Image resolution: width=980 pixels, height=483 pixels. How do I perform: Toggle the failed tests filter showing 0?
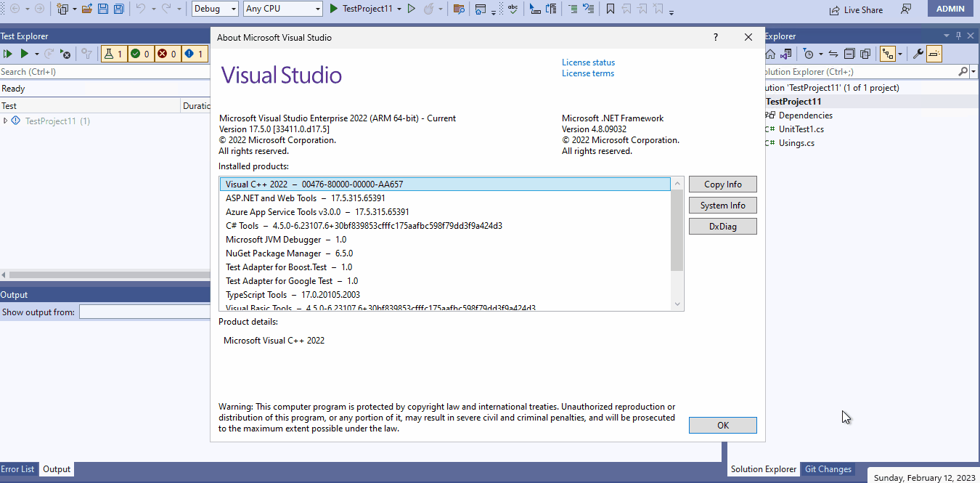coord(167,53)
